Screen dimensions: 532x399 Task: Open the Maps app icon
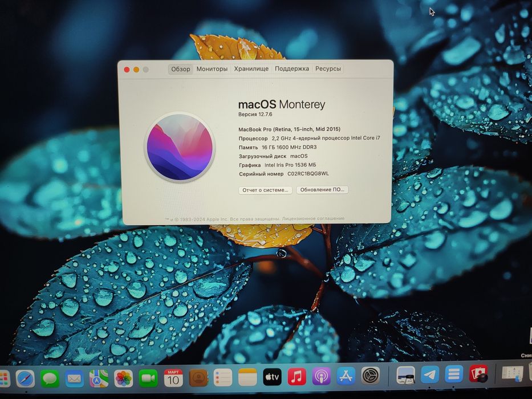[x=99, y=378]
